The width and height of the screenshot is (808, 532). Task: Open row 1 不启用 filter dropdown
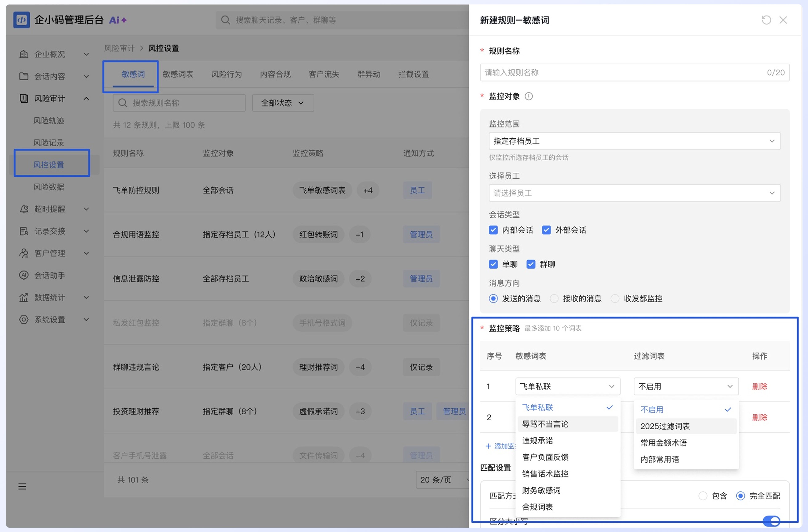(686, 386)
